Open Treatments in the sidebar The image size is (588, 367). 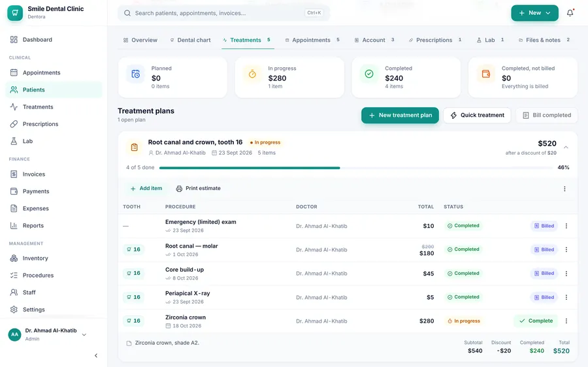click(54, 107)
